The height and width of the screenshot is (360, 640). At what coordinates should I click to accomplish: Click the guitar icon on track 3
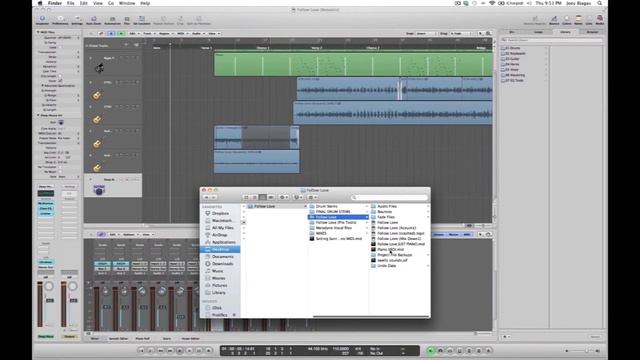coord(97,120)
